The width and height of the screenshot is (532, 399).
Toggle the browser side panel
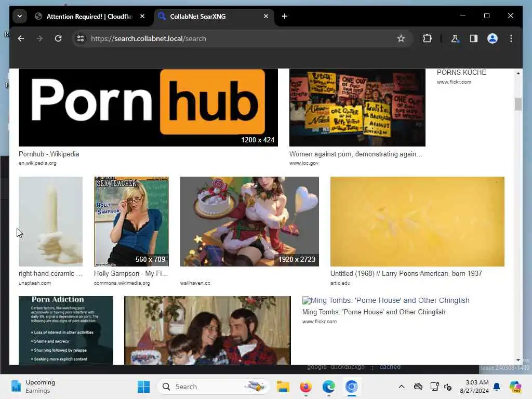click(474, 38)
